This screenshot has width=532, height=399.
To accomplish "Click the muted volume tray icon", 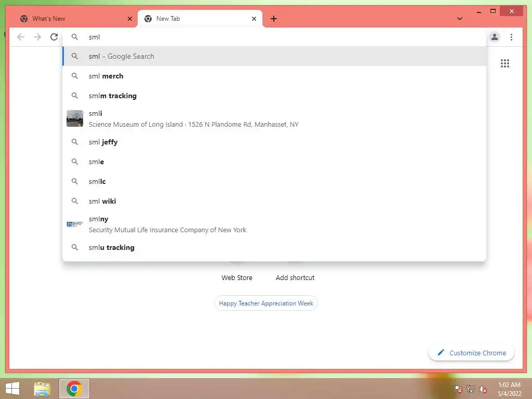I will 483,389.
